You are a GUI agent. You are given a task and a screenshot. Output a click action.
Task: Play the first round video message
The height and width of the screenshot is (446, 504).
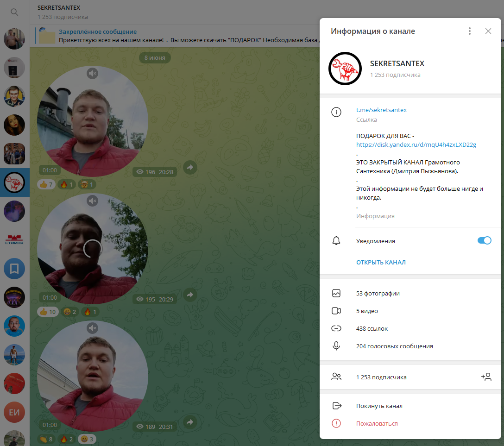tap(93, 121)
